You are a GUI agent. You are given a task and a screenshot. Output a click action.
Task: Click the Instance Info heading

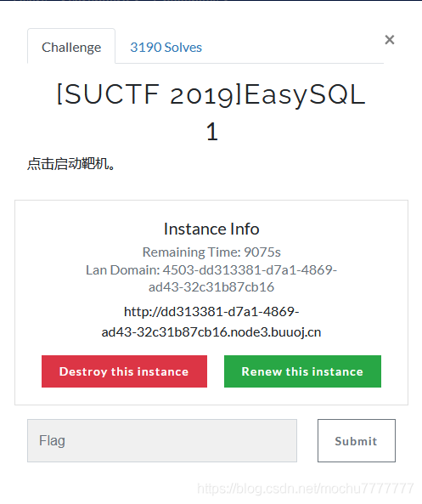coord(211,229)
